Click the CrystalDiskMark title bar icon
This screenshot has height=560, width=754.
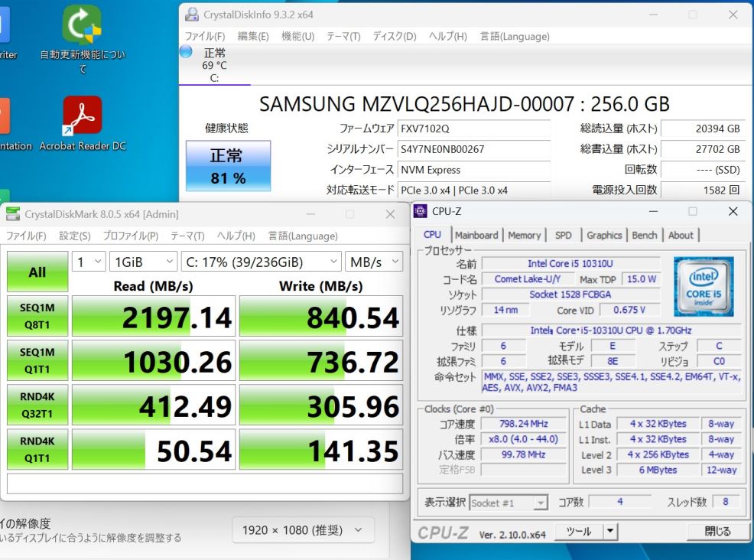coord(13,215)
